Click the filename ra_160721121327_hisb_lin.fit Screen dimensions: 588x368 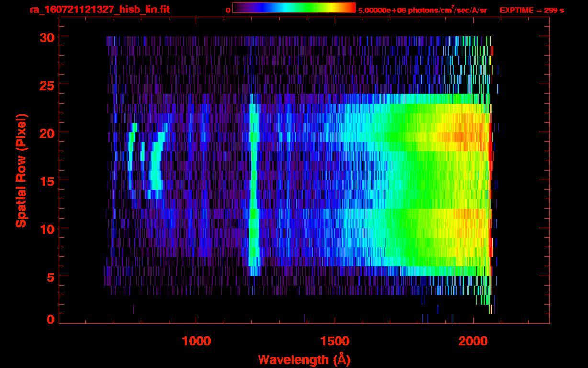99,10
